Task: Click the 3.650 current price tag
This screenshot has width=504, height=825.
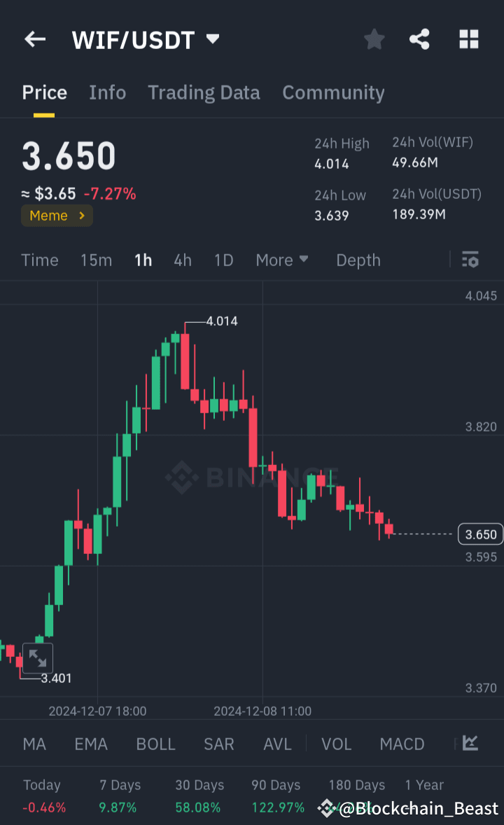Action: [479, 534]
